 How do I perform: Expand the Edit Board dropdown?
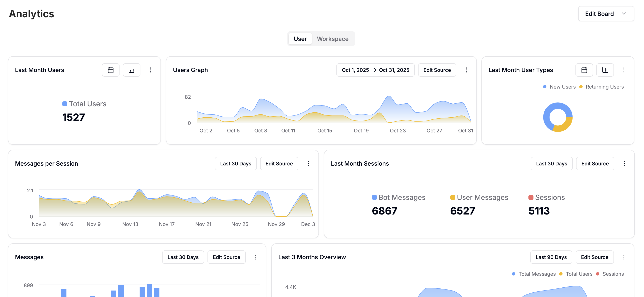pos(606,14)
